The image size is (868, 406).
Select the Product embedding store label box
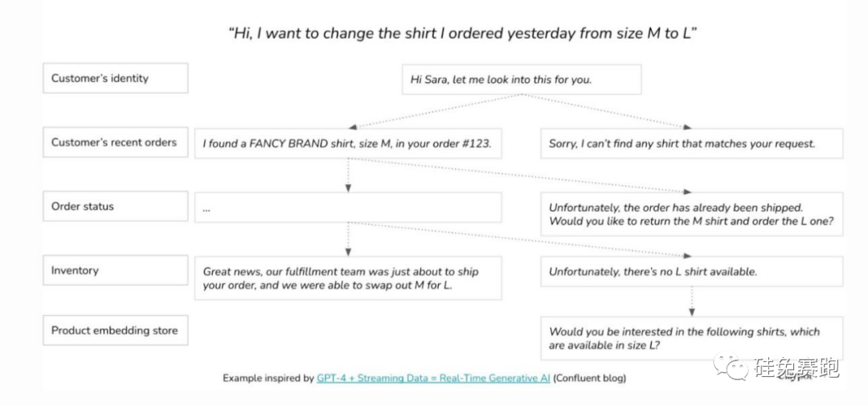coord(115,330)
